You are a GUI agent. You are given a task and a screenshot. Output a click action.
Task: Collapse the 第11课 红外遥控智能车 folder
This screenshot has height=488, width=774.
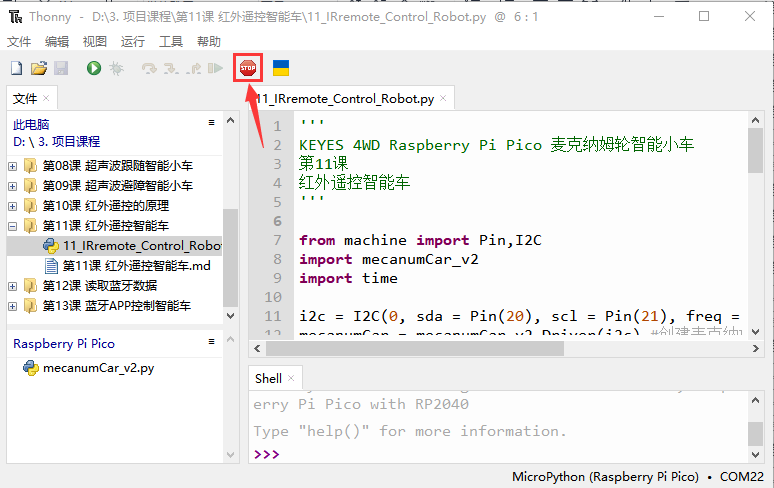tap(13, 226)
